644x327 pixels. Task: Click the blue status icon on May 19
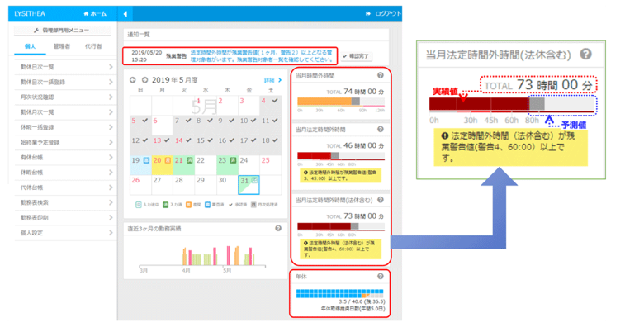(x=146, y=160)
